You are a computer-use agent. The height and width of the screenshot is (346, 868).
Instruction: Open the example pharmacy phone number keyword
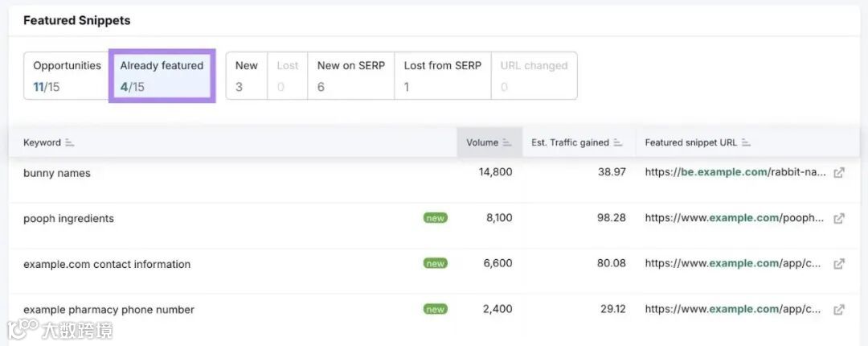pos(108,311)
